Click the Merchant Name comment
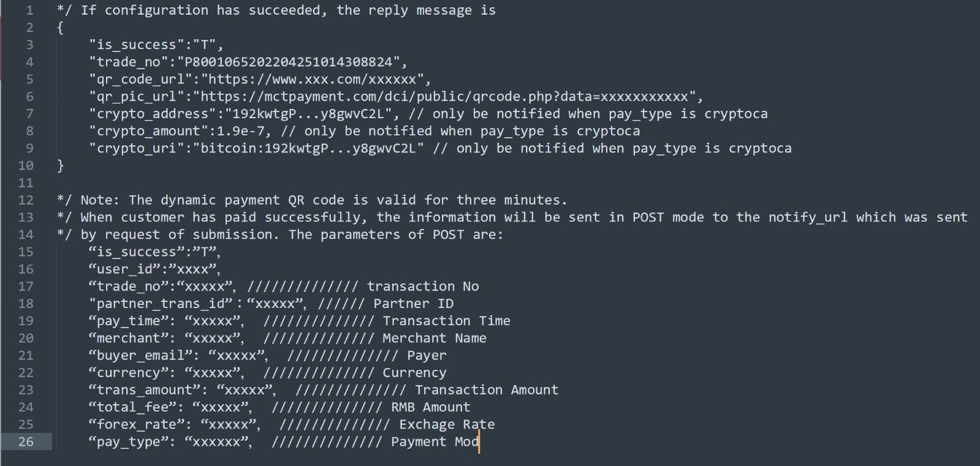 [435, 338]
